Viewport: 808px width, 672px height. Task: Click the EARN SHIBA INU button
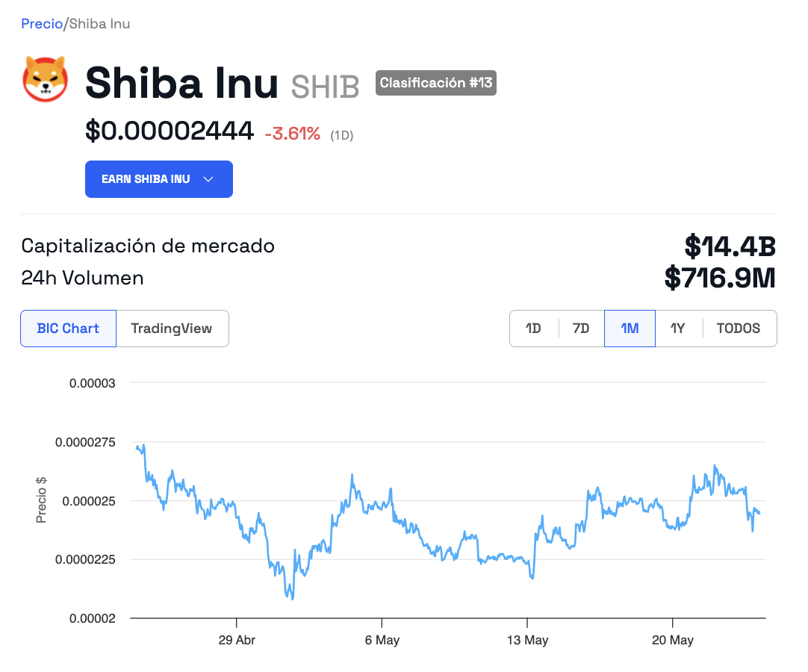(159, 179)
